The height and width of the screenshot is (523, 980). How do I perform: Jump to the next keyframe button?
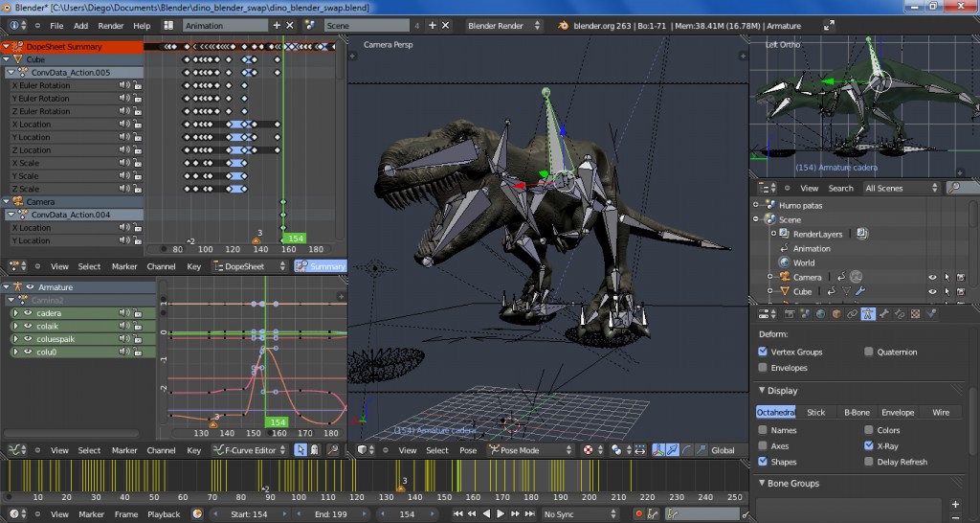(515, 514)
